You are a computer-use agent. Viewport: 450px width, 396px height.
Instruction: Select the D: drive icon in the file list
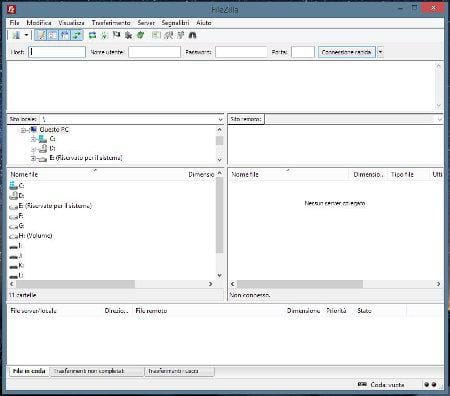(x=13, y=196)
